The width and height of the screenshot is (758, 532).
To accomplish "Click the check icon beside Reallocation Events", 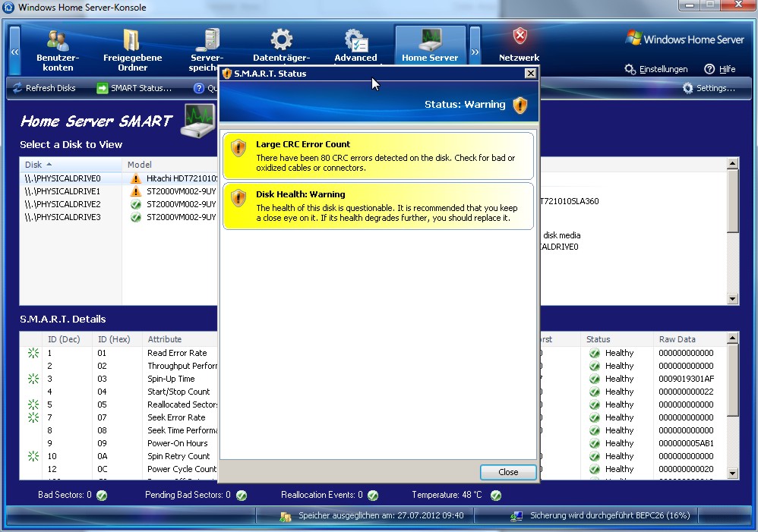I will click(x=373, y=496).
